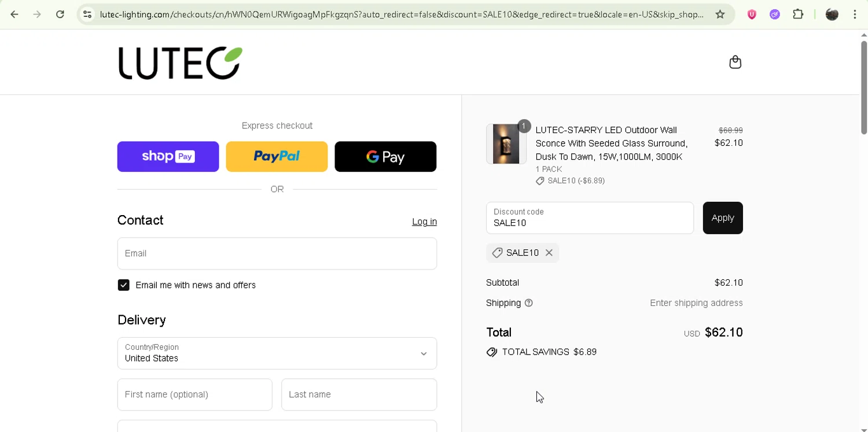Pay with PayPal

(277, 157)
